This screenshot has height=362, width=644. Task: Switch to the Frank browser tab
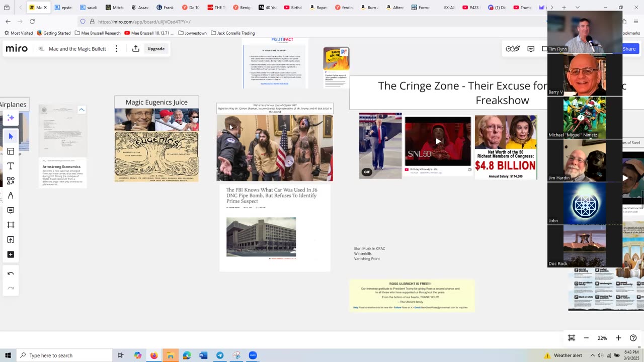tap(165, 8)
